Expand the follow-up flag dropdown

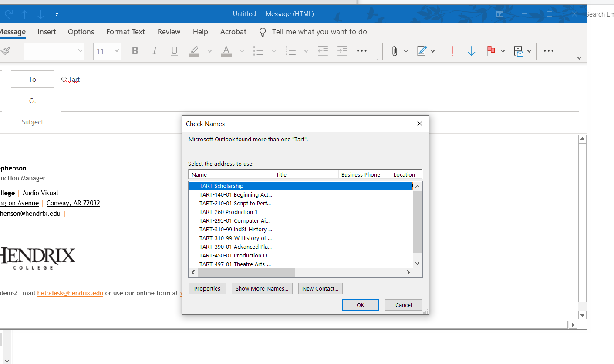tap(503, 51)
